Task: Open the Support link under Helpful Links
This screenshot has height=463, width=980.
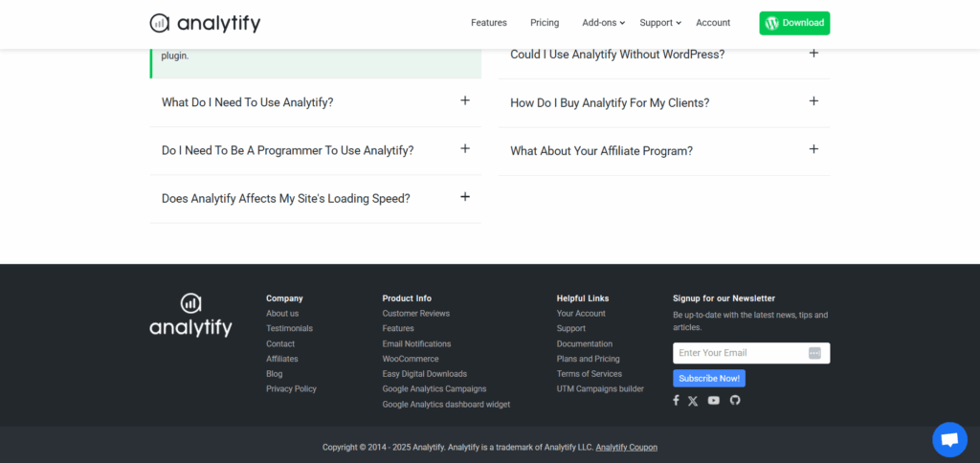Action: 571,329
